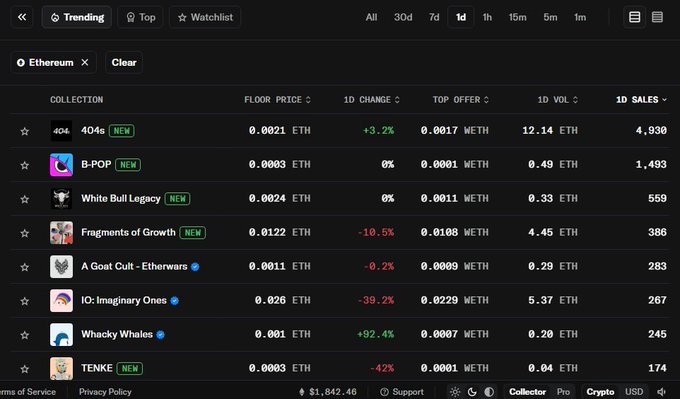Select the system theme half-circle icon

(489, 392)
